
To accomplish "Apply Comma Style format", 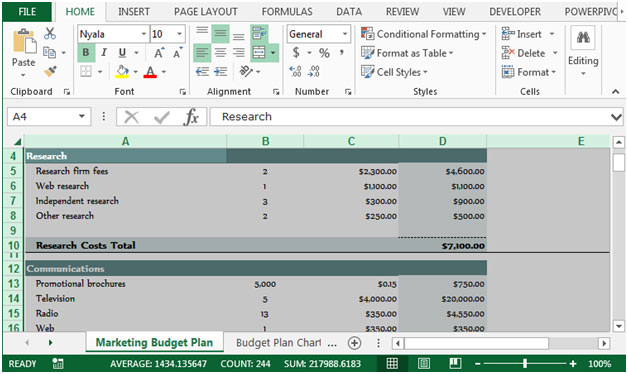I will (x=341, y=53).
